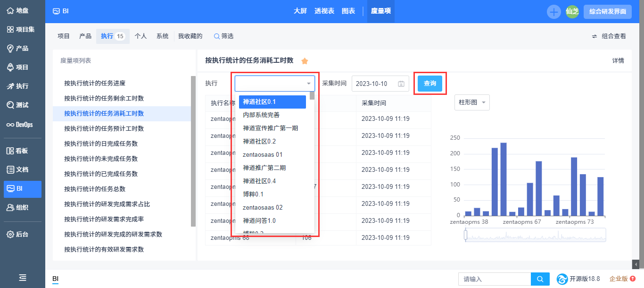Click the 综合研发界面 button
This screenshot has width=644, height=288.
(608, 12)
